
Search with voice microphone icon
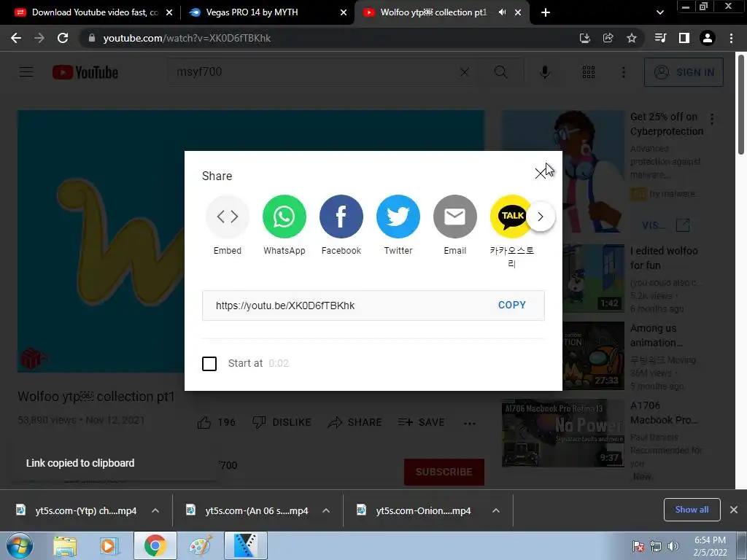(544, 72)
